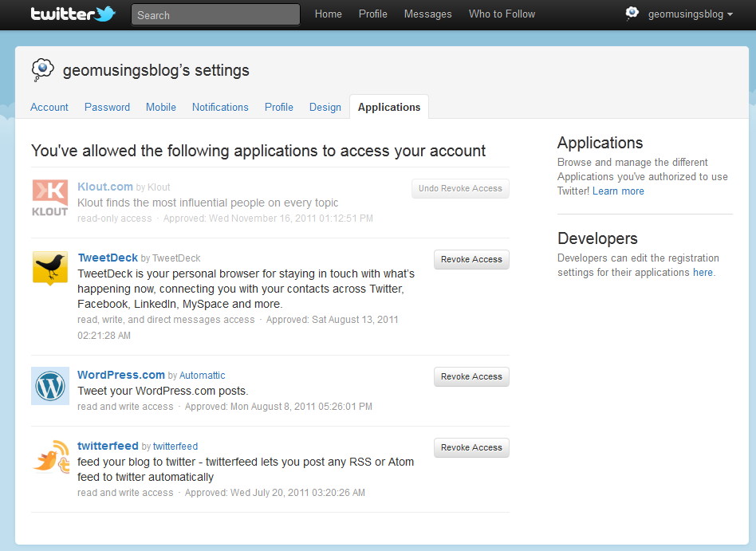Click the Automattic developer link

[202, 375]
